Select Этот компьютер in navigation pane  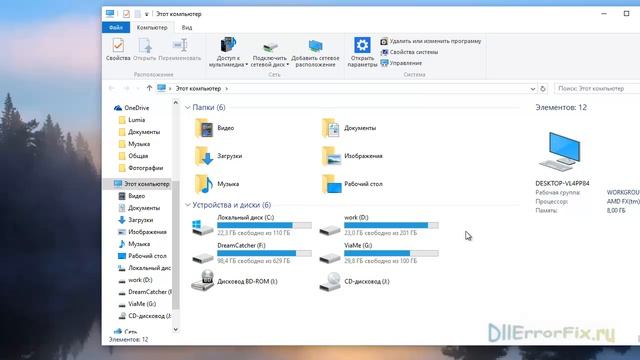coord(141,184)
